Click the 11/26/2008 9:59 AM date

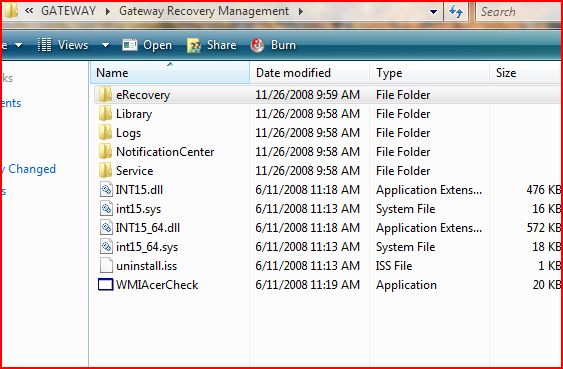click(x=307, y=95)
